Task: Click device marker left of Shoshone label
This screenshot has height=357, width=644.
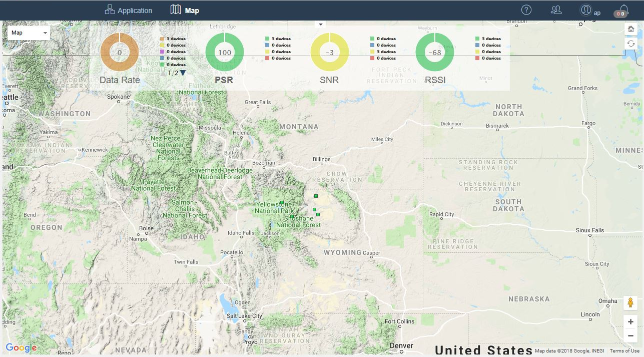Action: click(292, 216)
